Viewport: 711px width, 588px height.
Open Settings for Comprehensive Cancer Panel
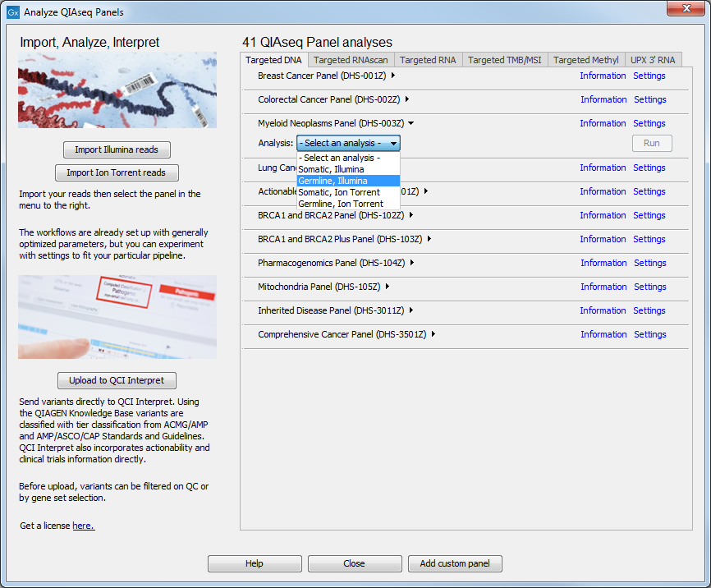tap(650, 334)
